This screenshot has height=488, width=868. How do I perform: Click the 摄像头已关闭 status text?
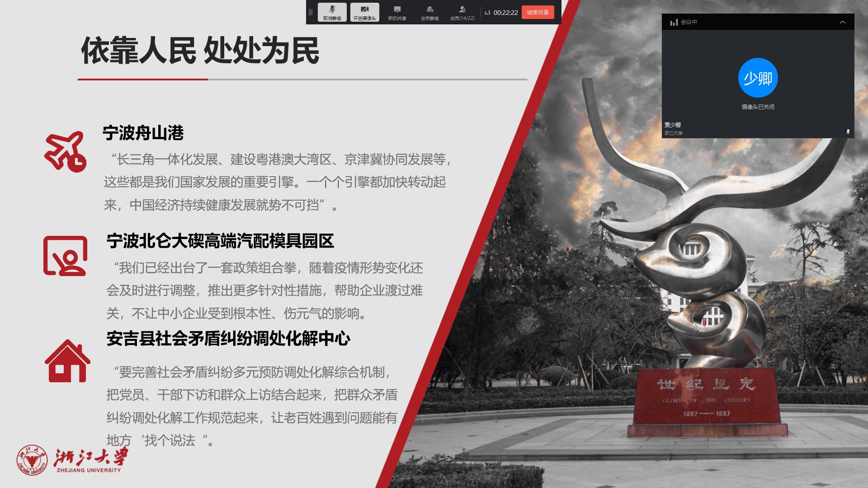(x=758, y=107)
